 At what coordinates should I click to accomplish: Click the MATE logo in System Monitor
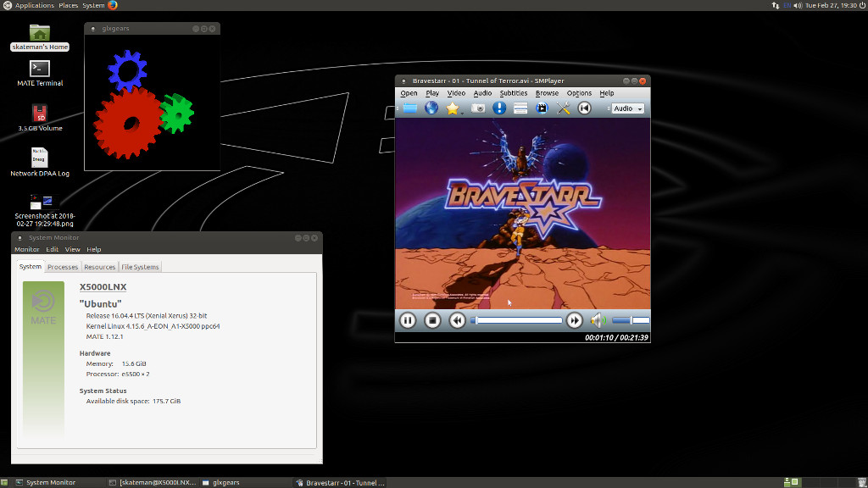pos(43,306)
